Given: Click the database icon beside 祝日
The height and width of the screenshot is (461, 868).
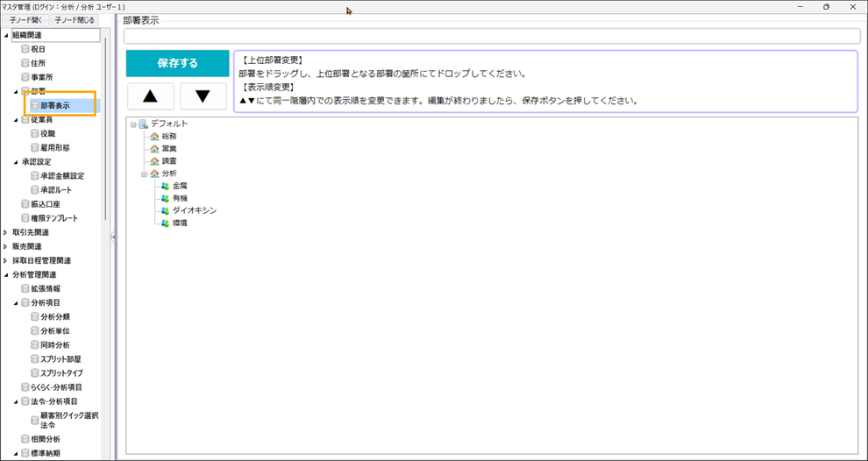Looking at the screenshot, I should pyautogui.click(x=25, y=49).
